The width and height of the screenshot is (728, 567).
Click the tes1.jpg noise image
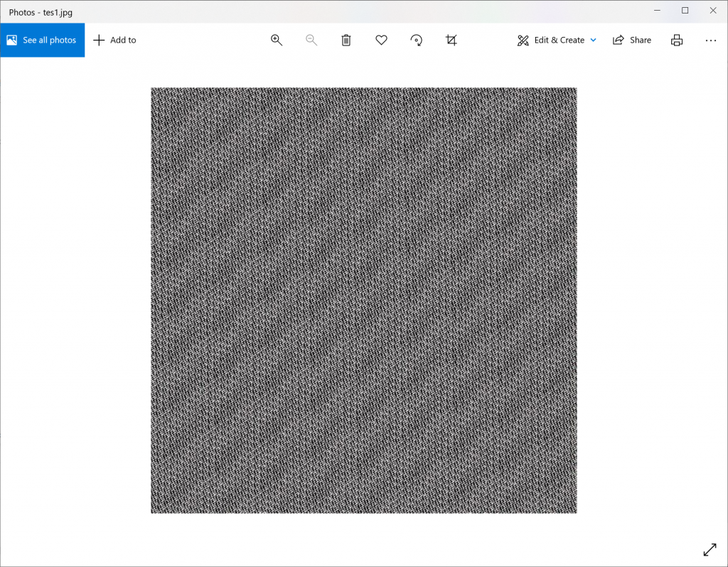(x=363, y=300)
